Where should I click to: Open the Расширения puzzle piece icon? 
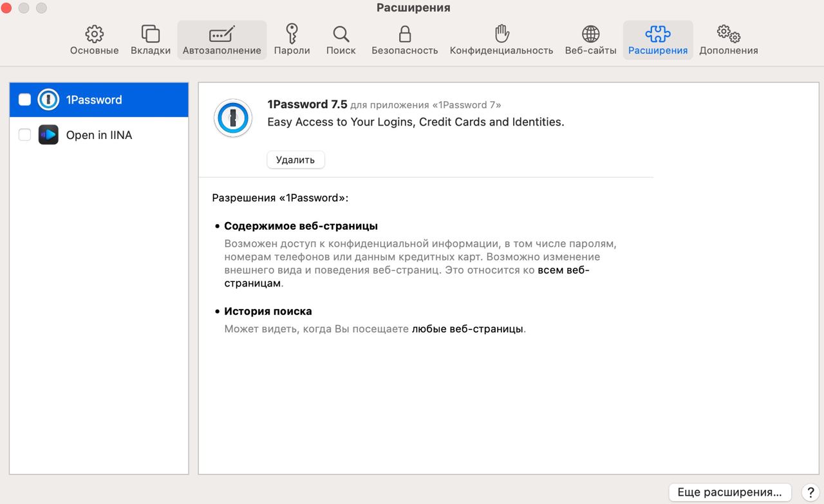[x=657, y=33]
